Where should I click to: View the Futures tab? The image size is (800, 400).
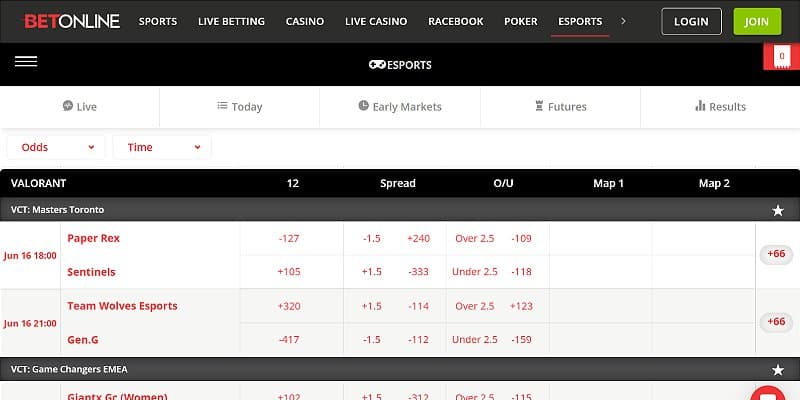coord(560,107)
